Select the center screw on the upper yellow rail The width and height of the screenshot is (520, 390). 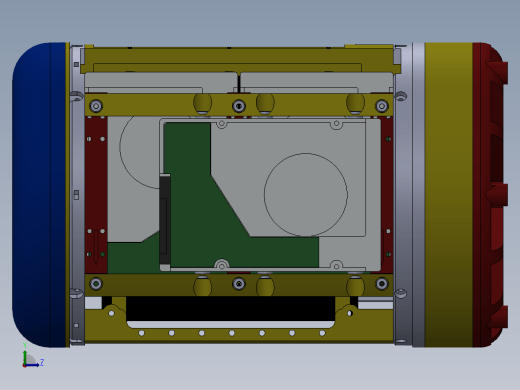click(239, 106)
